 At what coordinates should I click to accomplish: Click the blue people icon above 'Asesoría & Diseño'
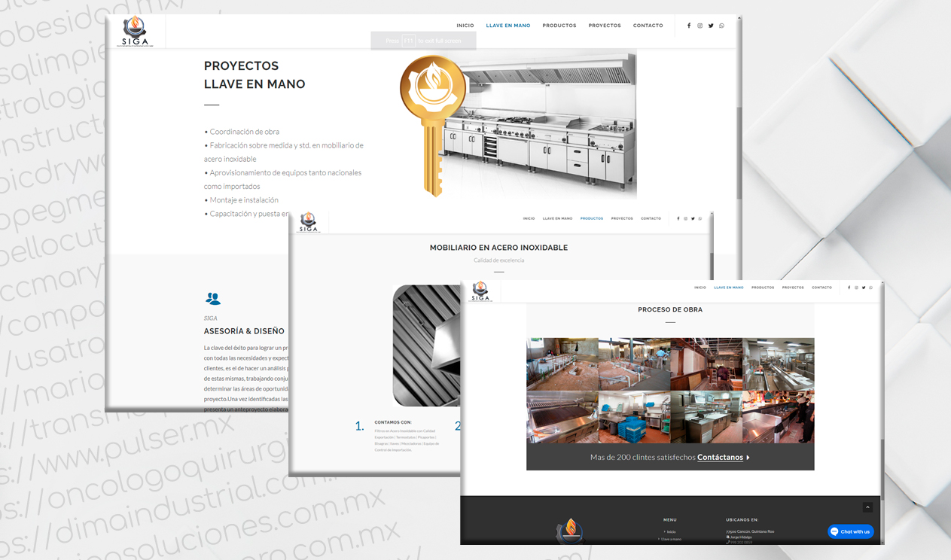pos(212,299)
